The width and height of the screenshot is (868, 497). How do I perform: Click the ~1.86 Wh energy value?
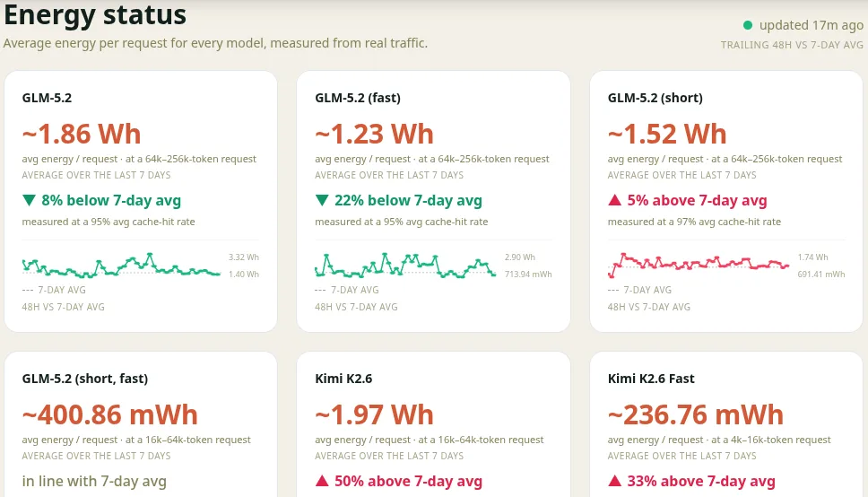click(82, 134)
